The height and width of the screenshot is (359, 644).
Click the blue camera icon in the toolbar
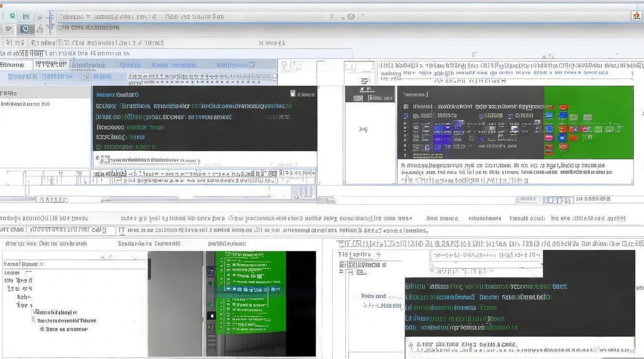24,29
